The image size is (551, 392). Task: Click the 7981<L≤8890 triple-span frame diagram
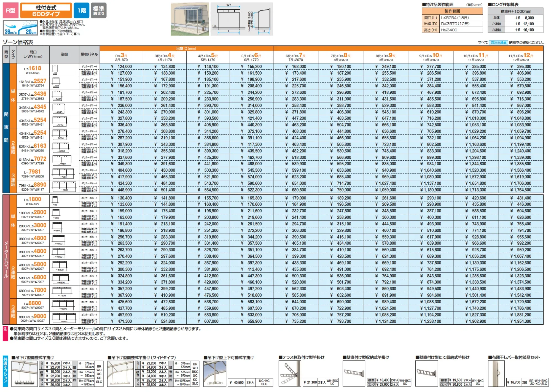pyautogui.click(x=64, y=186)
